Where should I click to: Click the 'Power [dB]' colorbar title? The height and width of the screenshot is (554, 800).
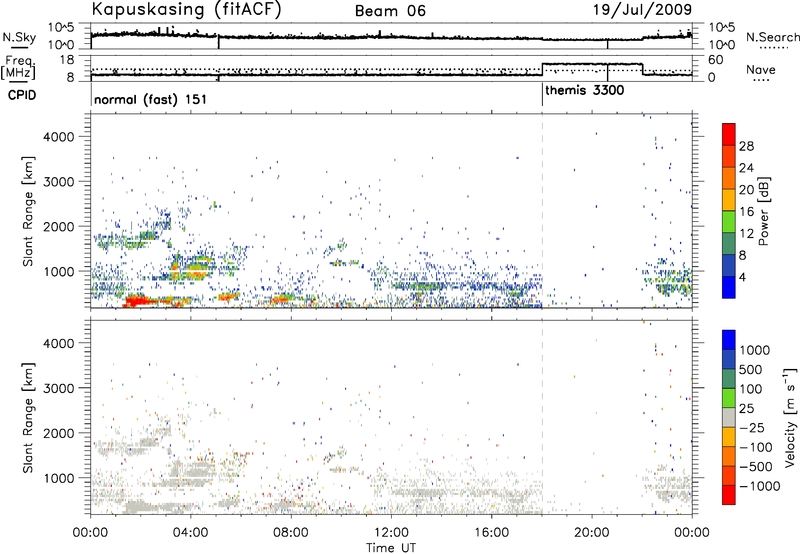764,211
